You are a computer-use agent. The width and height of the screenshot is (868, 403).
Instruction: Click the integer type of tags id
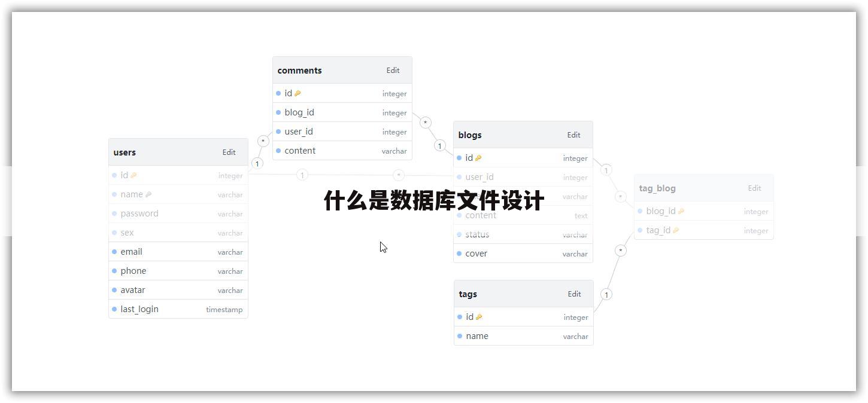pyautogui.click(x=576, y=317)
